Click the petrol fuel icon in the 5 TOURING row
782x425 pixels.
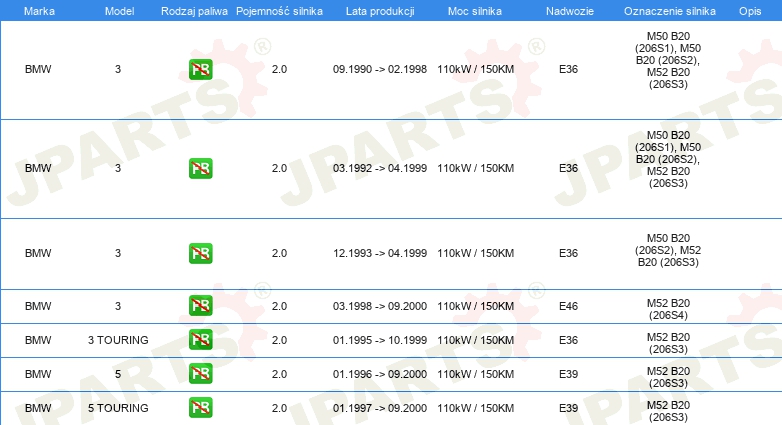coord(200,408)
